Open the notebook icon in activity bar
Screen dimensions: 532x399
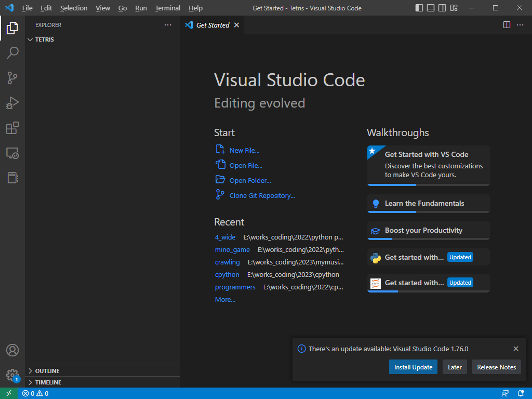click(x=12, y=178)
